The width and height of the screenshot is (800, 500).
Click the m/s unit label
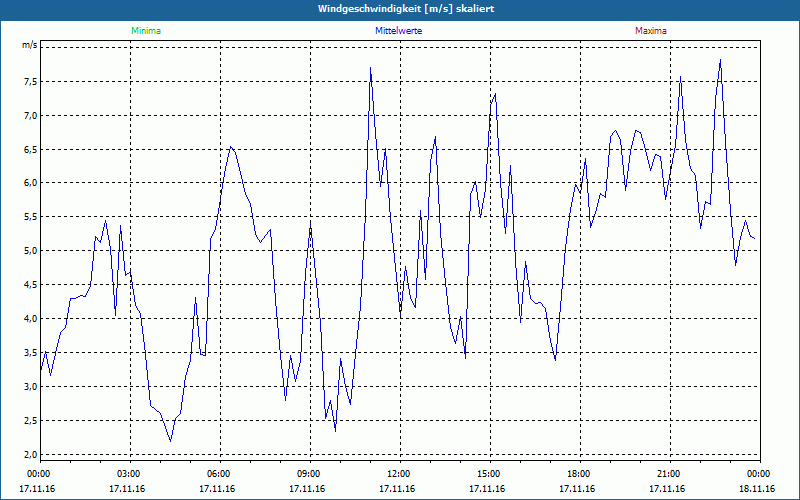[x=30, y=45]
